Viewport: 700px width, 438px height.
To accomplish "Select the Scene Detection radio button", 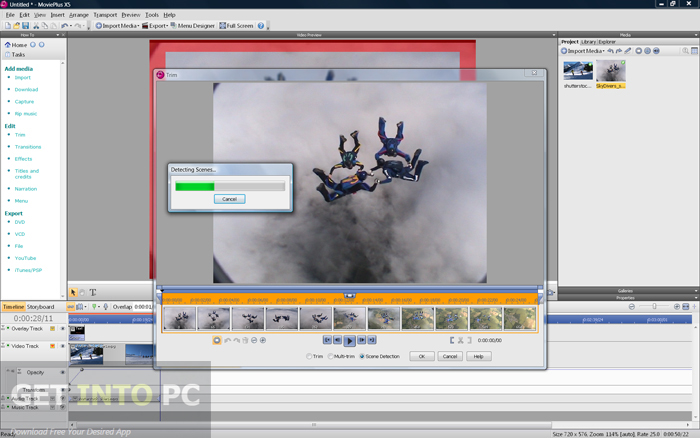I will pyautogui.click(x=362, y=356).
